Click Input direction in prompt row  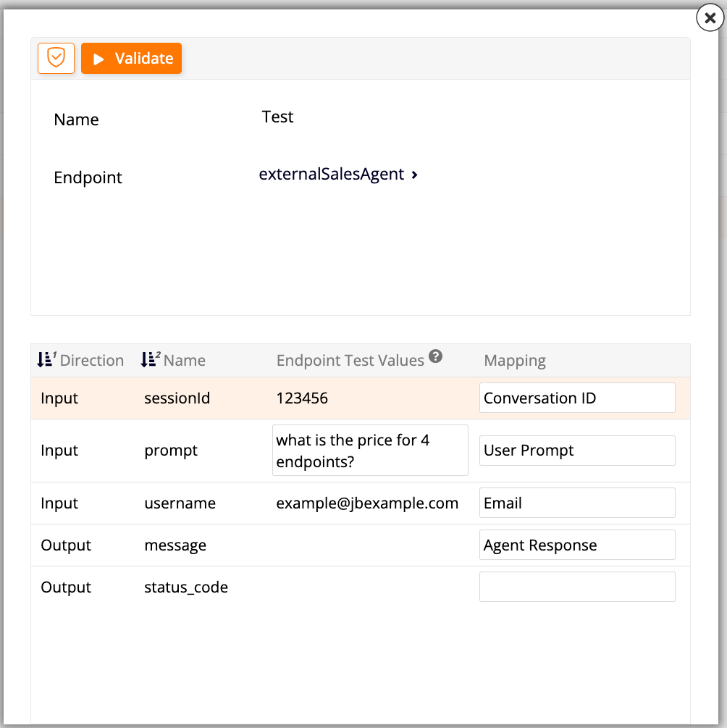point(59,451)
